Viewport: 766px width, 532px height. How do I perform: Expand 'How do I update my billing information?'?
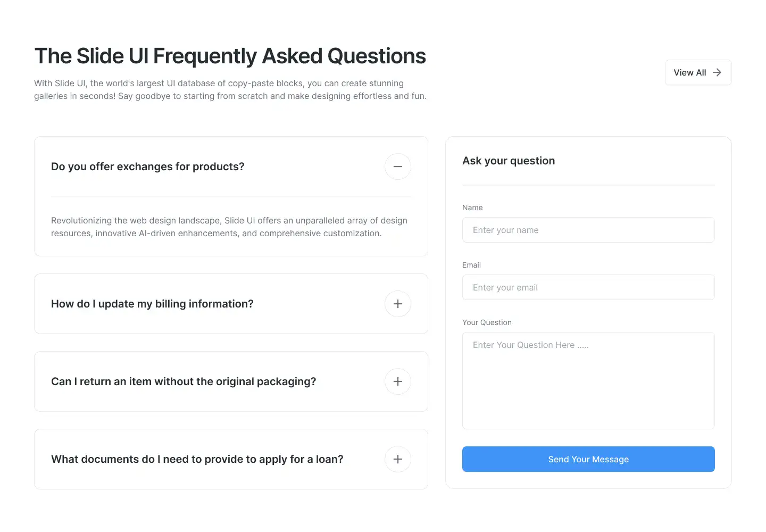coord(152,304)
